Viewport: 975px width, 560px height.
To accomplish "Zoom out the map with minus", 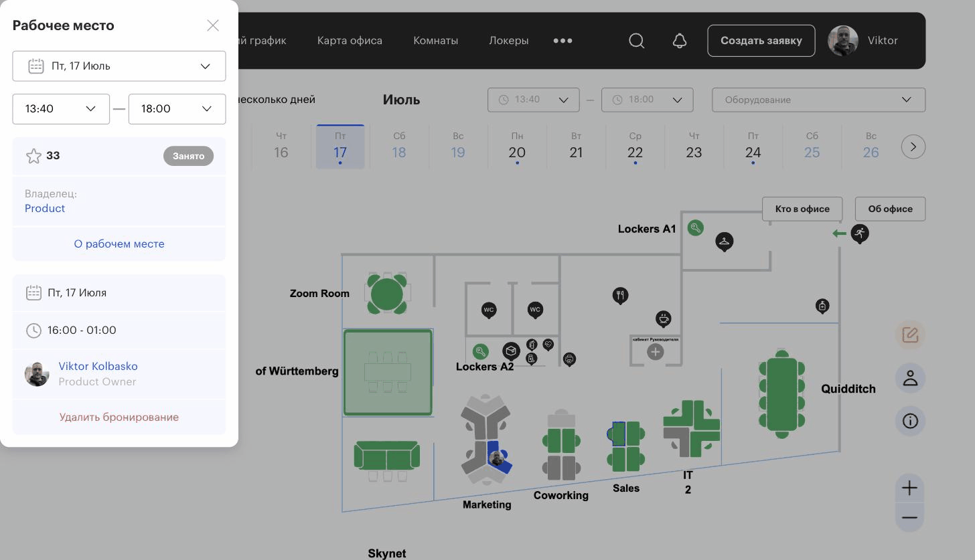I will pyautogui.click(x=909, y=518).
